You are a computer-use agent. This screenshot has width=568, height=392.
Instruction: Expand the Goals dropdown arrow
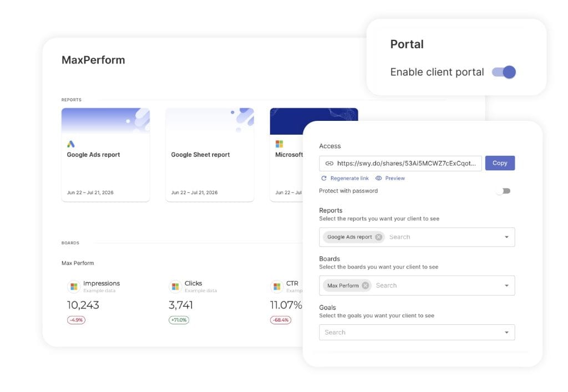[507, 332]
